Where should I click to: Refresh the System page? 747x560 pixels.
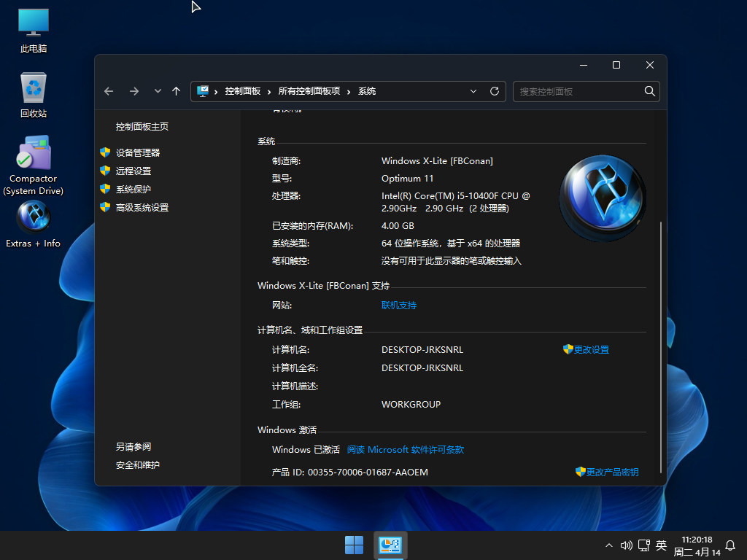coord(494,91)
